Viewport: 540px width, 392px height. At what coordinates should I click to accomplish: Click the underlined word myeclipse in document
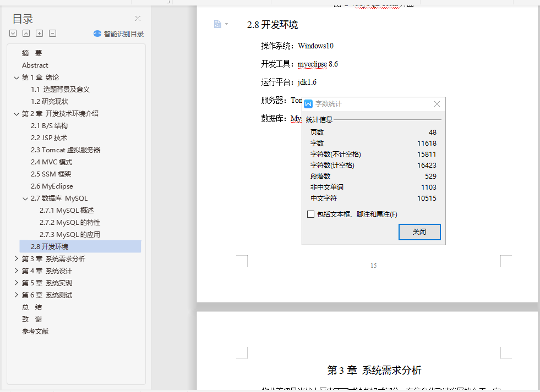[x=312, y=64]
